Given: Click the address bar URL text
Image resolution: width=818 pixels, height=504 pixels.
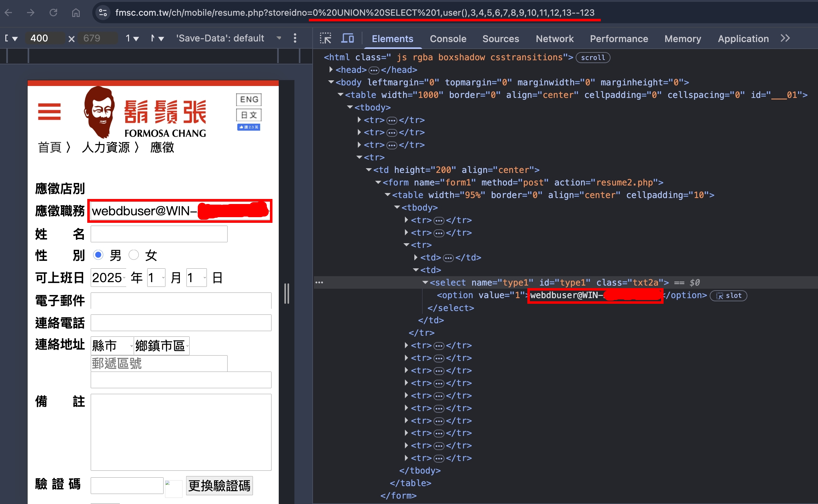Looking at the screenshot, I should [x=355, y=13].
